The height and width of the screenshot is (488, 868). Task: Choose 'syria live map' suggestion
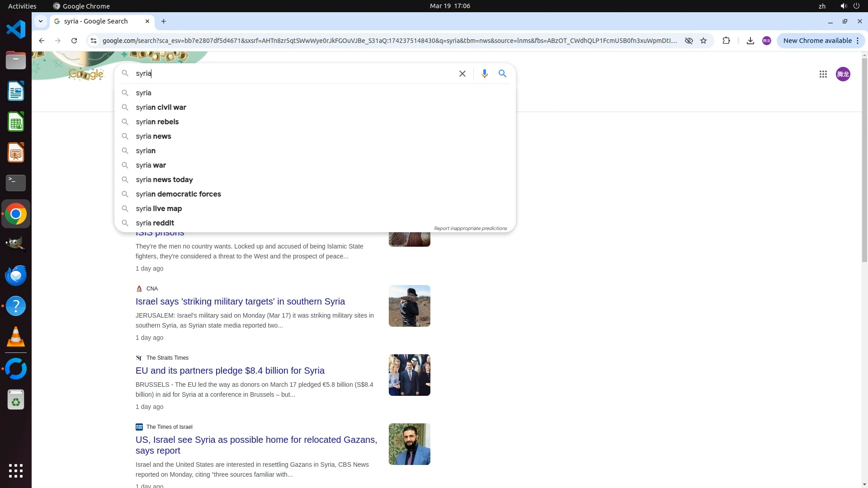(159, 209)
